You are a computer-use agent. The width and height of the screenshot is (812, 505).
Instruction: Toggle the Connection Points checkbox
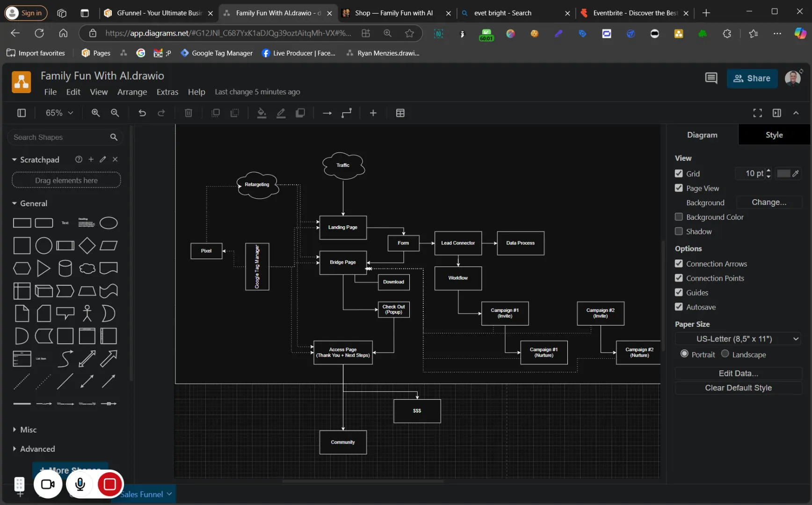679,278
